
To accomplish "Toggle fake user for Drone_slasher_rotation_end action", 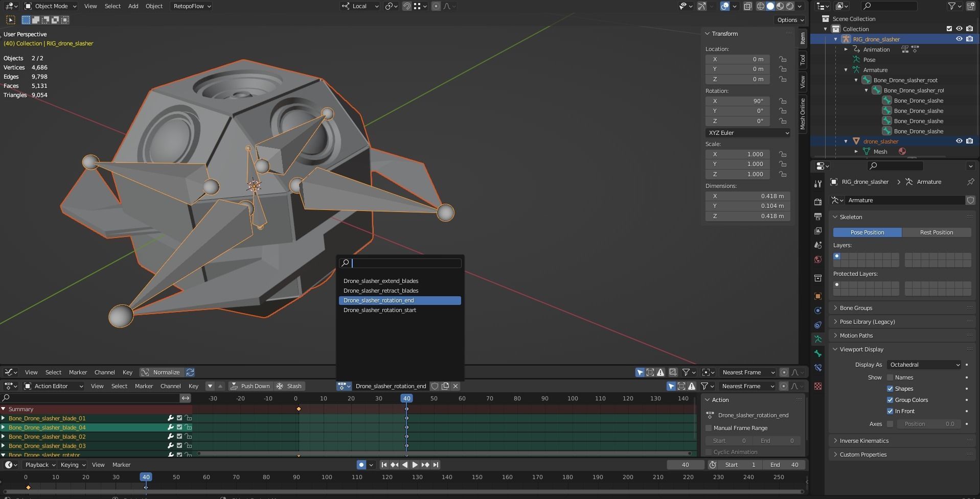I will tap(435, 386).
